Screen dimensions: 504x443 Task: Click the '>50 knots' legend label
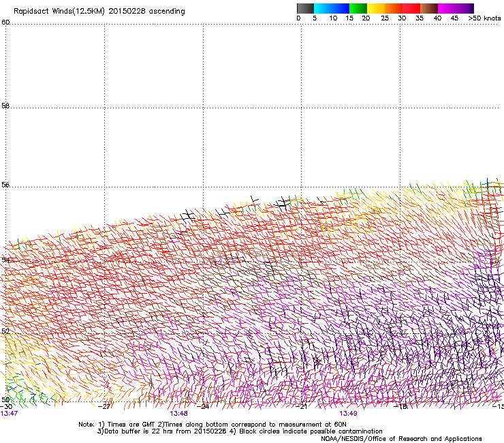(x=484, y=18)
